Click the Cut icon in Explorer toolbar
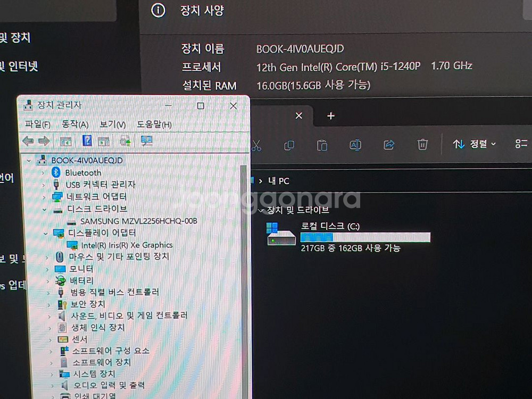 (257, 144)
